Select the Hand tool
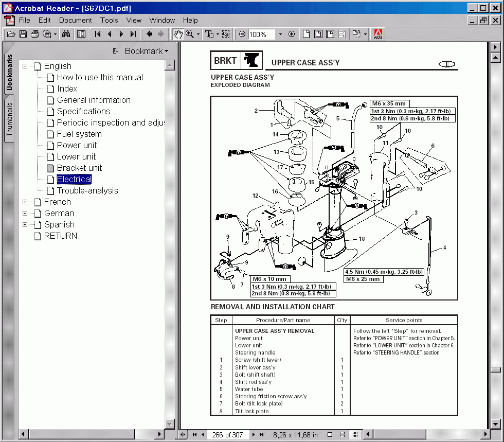Image resolution: width=504 pixels, height=442 pixels. pos(178,34)
